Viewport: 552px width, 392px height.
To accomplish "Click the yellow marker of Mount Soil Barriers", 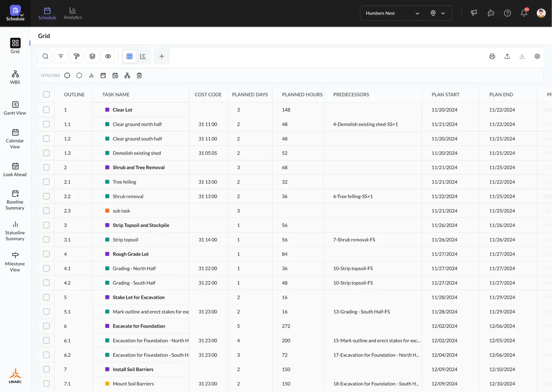I will pyautogui.click(x=107, y=384).
